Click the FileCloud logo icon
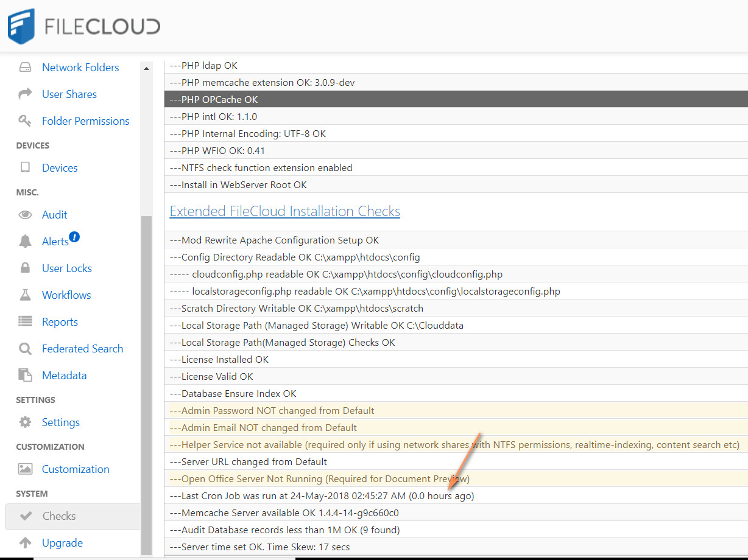This screenshot has height=560, width=748. click(x=21, y=26)
